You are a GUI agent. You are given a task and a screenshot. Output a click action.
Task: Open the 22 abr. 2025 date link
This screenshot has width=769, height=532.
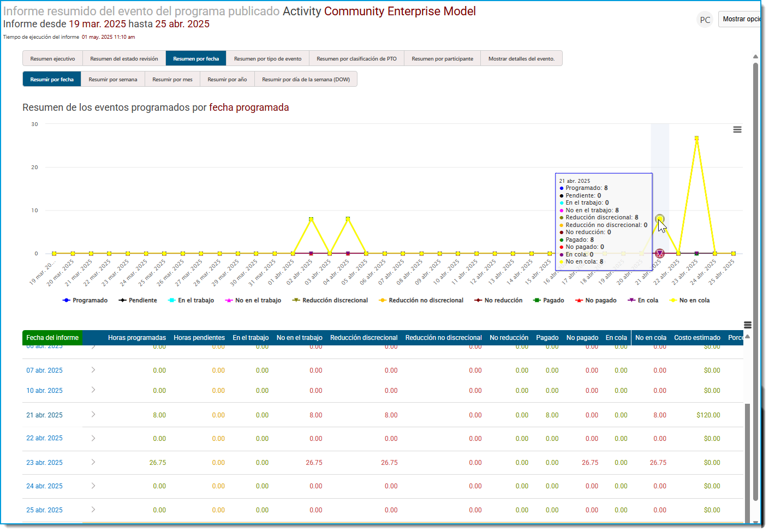point(44,438)
